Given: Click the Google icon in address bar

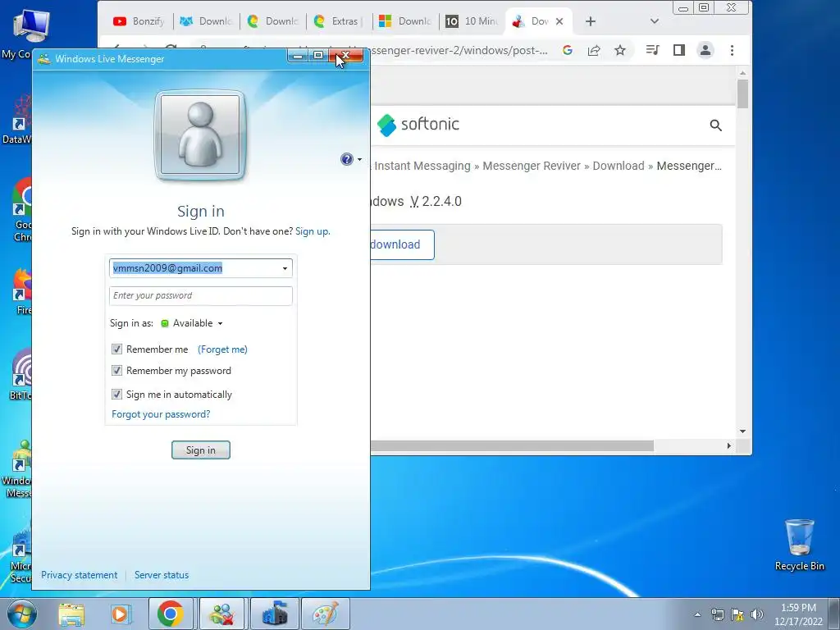Looking at the screenshot, I should 568,50.
